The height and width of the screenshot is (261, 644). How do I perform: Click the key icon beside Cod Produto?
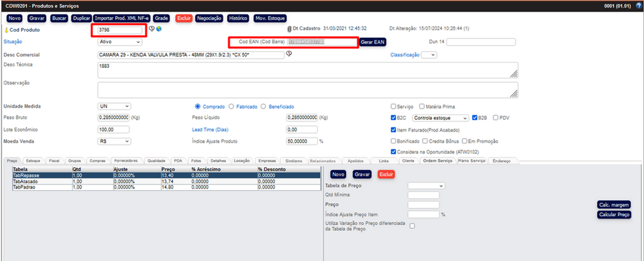[x=6, y=30]
